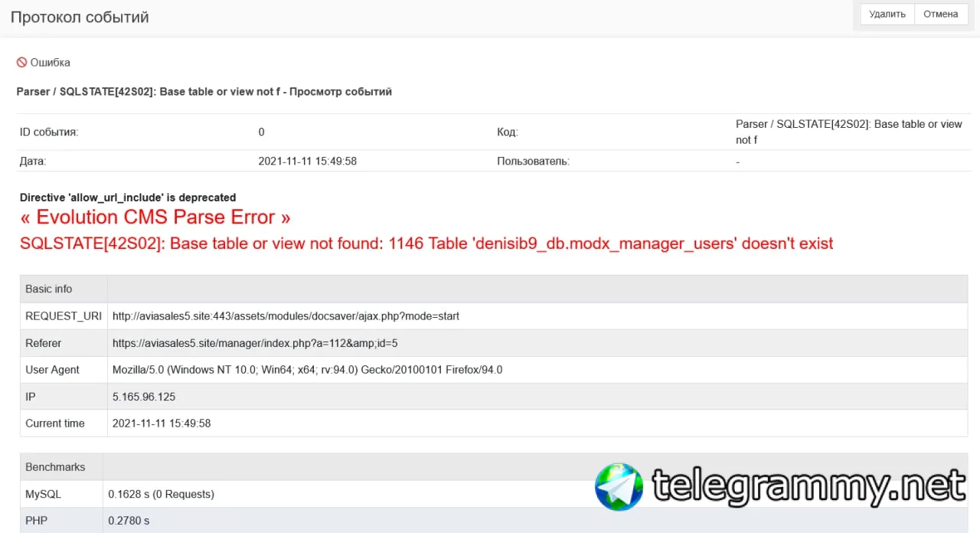980x533 pixels.
Task: Select the MySQL benchmark label
Action: [x=43, y=495]
